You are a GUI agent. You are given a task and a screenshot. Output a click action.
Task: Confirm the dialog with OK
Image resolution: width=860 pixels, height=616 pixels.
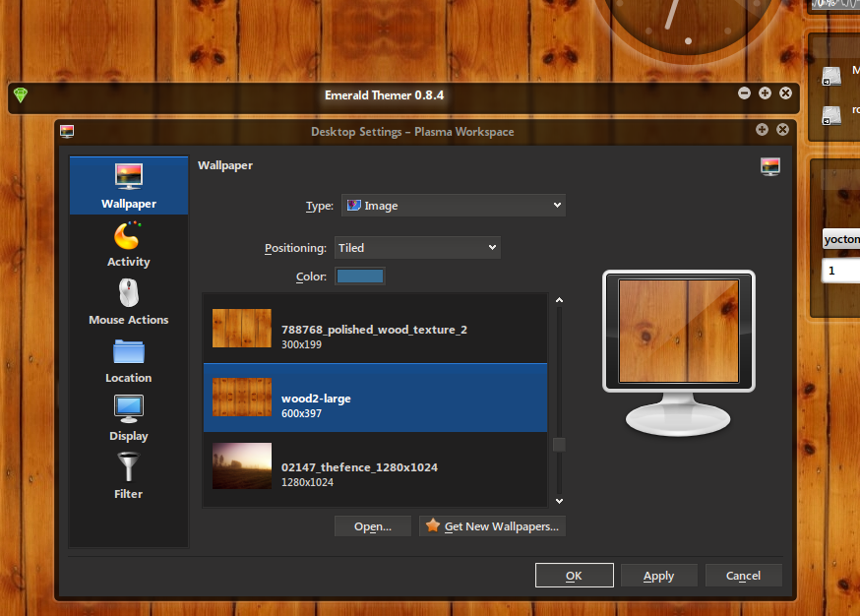coord(575,576)
